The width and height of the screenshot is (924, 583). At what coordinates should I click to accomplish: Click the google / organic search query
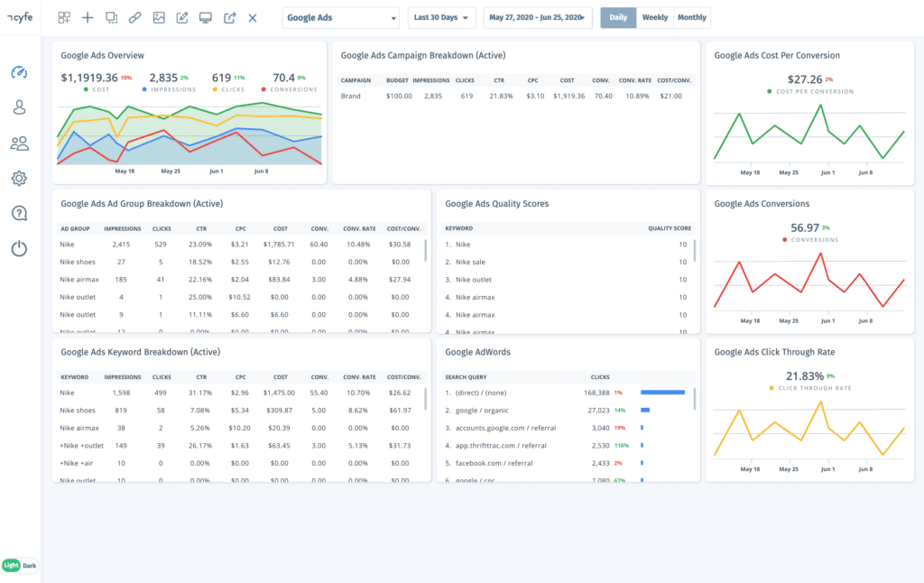482,411
